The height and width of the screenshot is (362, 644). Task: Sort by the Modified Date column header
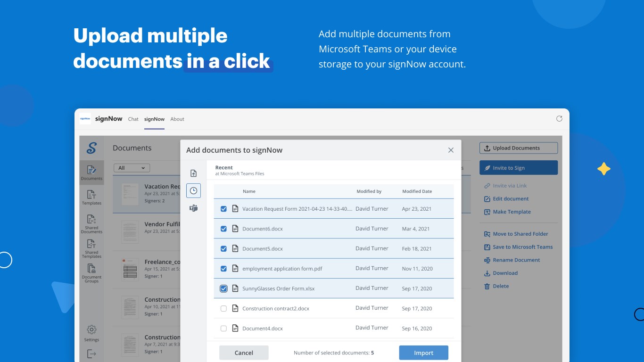[x=417, y=191]
